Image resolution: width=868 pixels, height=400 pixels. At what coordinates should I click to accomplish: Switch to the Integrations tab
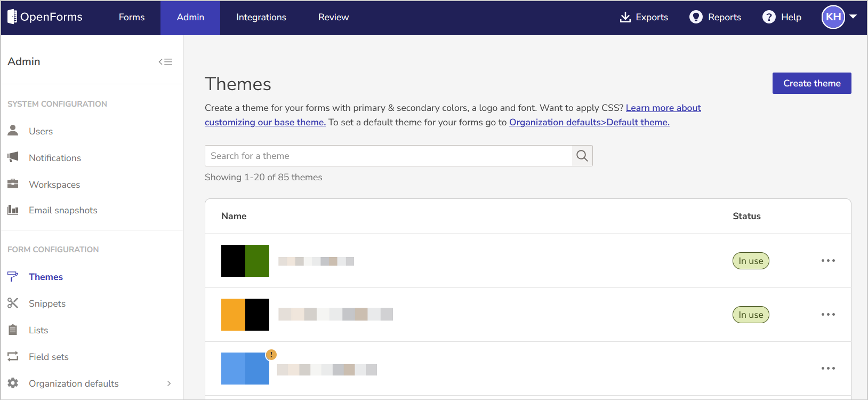click(261, 17)
